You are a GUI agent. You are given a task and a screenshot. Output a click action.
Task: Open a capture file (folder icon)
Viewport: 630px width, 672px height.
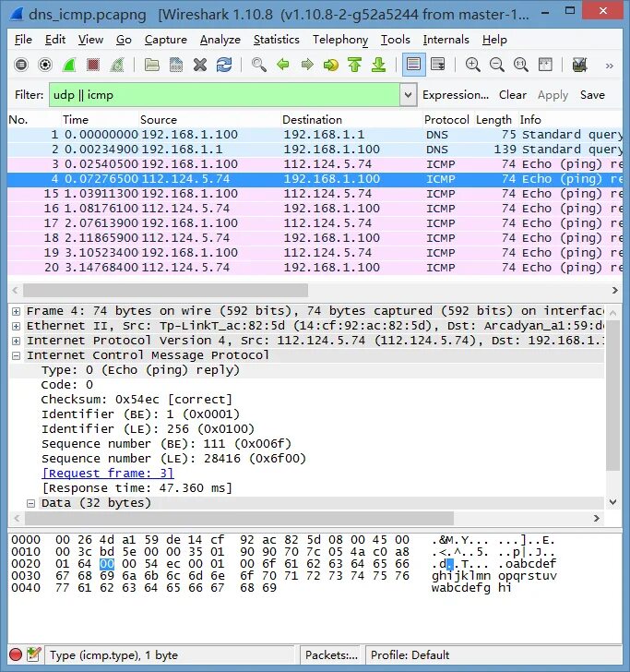coord(151,66)
